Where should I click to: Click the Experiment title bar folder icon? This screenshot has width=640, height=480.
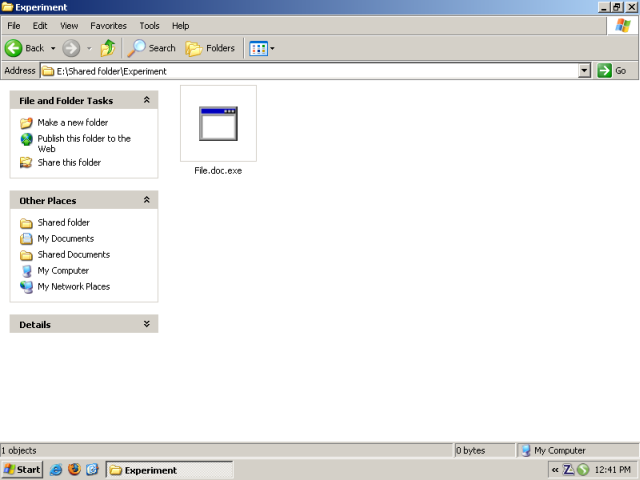(x=7, y=7)
